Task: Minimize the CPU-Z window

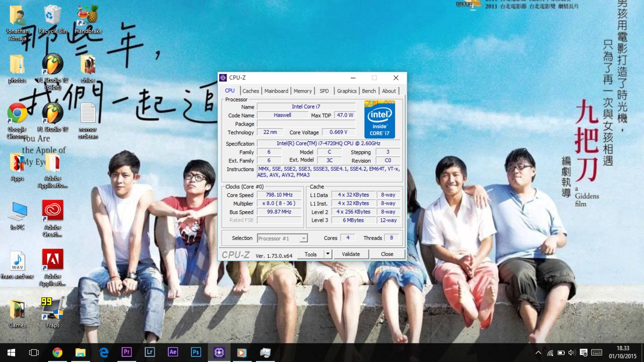Action: click(x=353, y=78)
